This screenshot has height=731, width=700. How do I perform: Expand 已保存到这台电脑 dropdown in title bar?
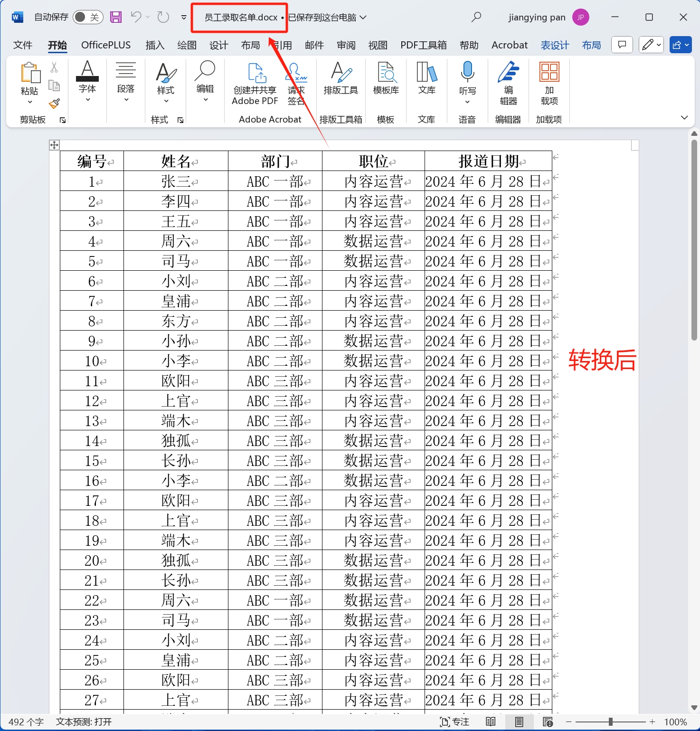point(364,17)
